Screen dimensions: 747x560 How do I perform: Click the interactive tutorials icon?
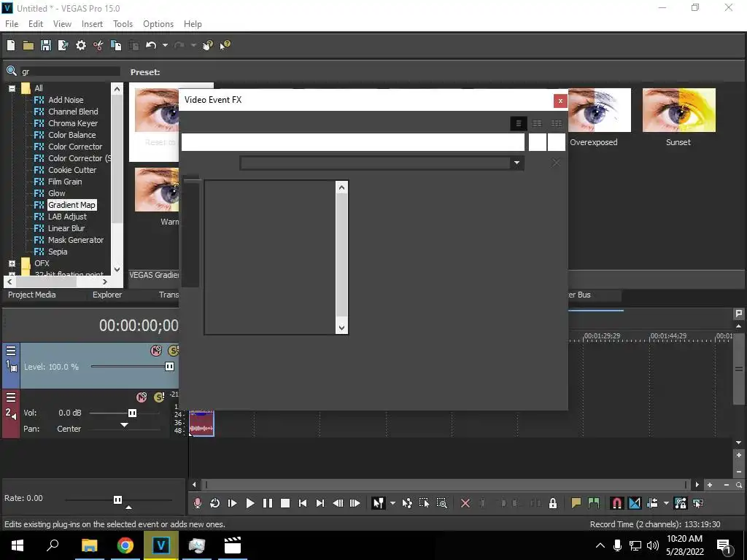[x=207, y=45]
